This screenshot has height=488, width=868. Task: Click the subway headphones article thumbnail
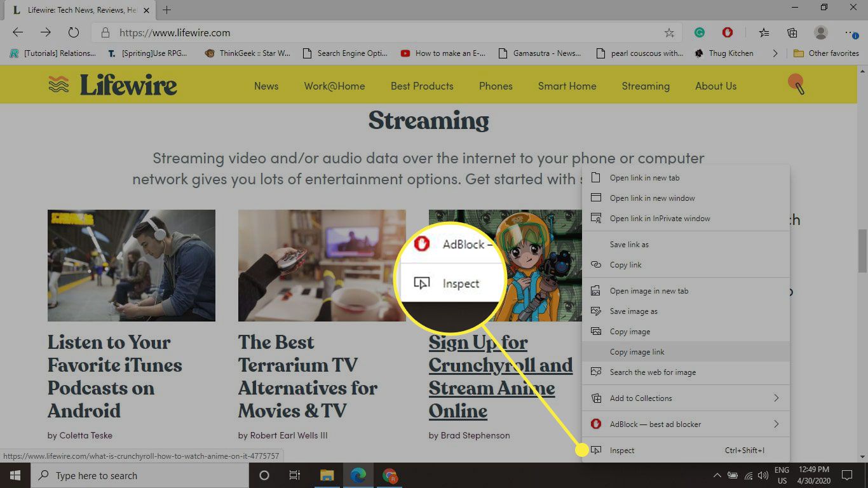[x=132, y=266]
